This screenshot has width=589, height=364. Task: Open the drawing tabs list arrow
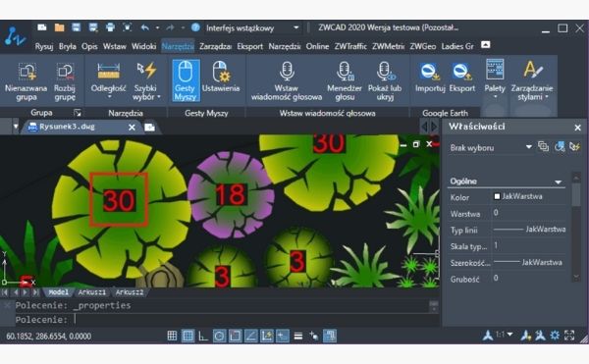pos(16,127)
